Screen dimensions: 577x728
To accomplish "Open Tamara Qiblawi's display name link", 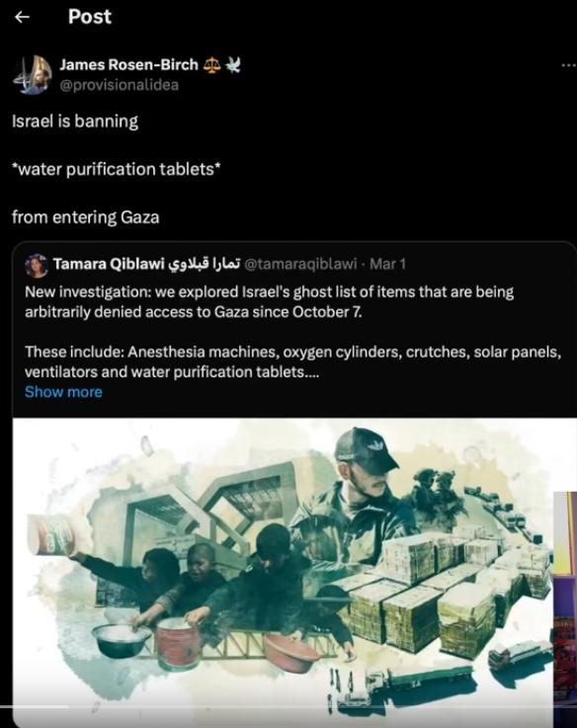I will click(x=146, y=264).
